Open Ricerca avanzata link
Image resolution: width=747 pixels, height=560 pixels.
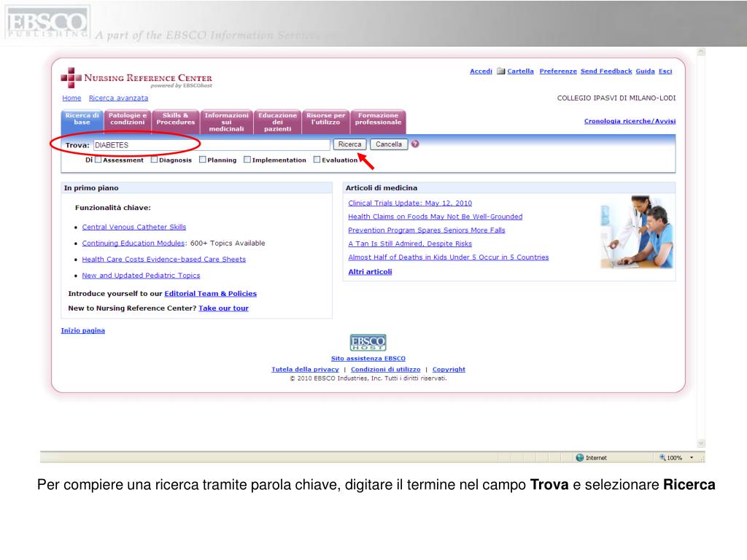(x=118, y=98)
